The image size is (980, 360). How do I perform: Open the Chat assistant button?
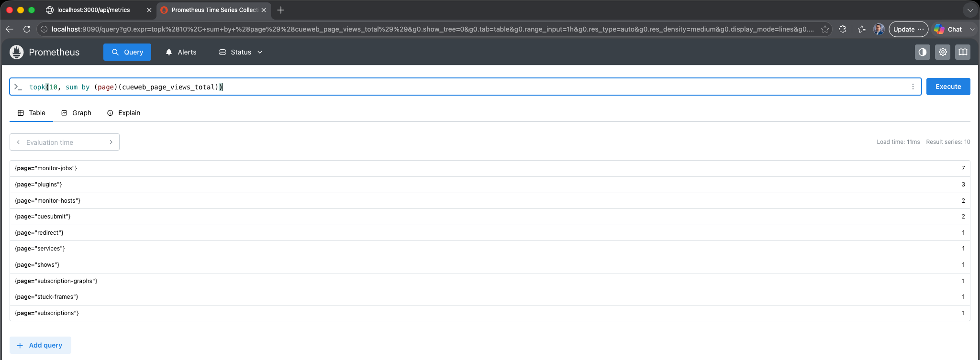(x=948, y=29)
